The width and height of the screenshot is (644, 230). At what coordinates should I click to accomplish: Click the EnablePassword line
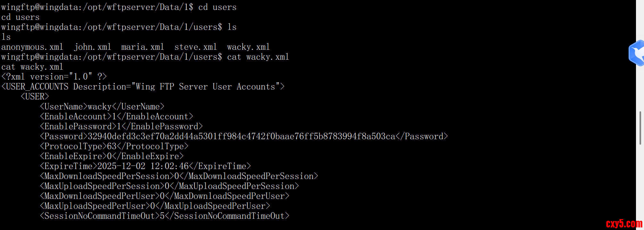pyautogui.click(x=121, y=127)
